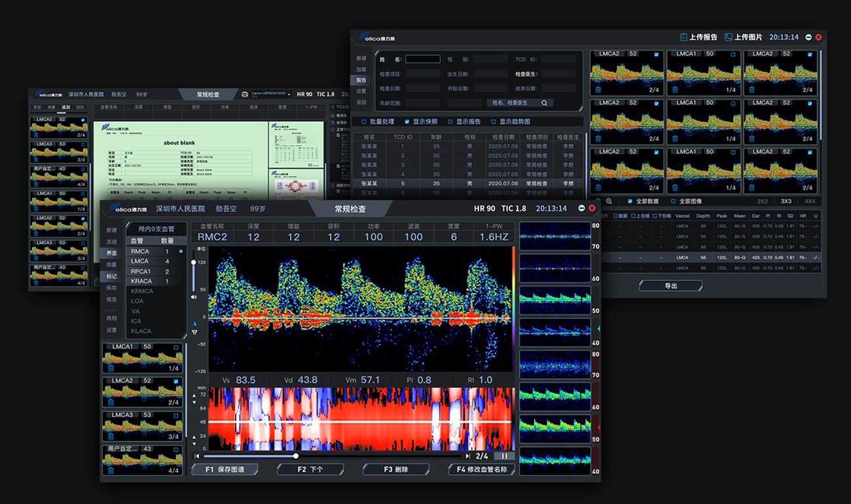Expand the TCD tree header node
The image size is (851, 504).
pyautogui.click(x=332, y=107)
